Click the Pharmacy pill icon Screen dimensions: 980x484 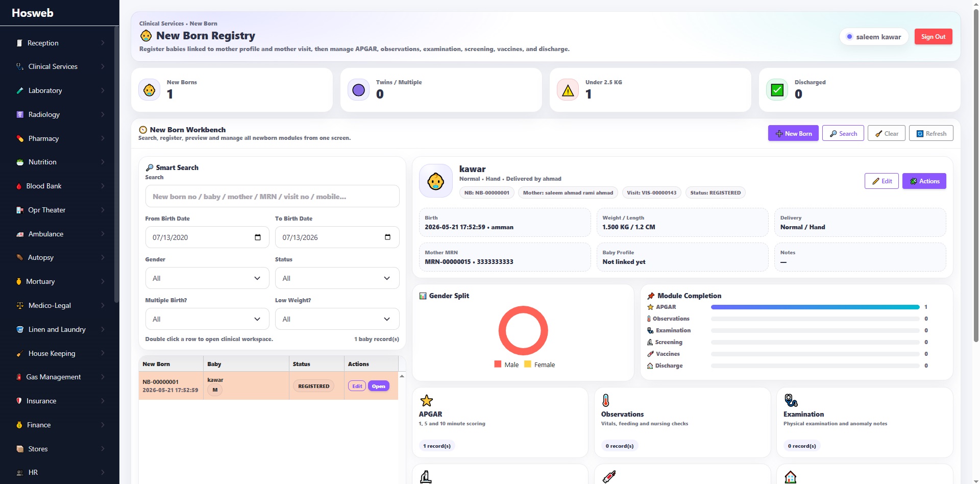(20, 138)
